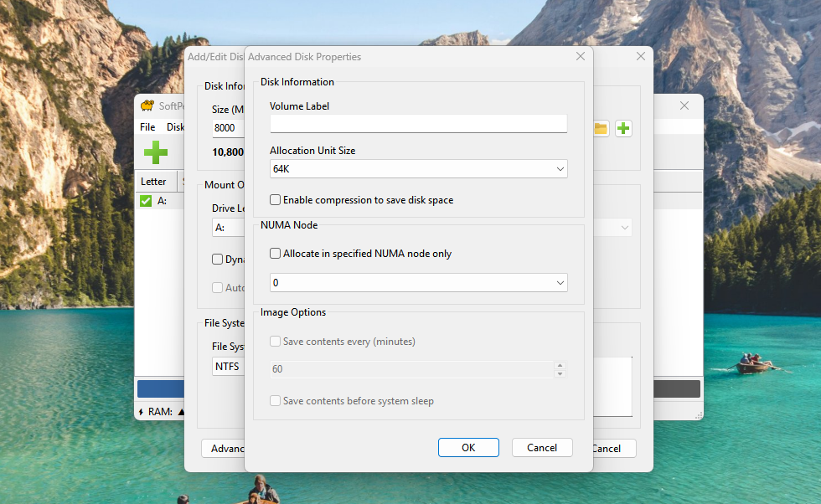
Task: Open the Disk menu
Action: (x=175, y=127)
